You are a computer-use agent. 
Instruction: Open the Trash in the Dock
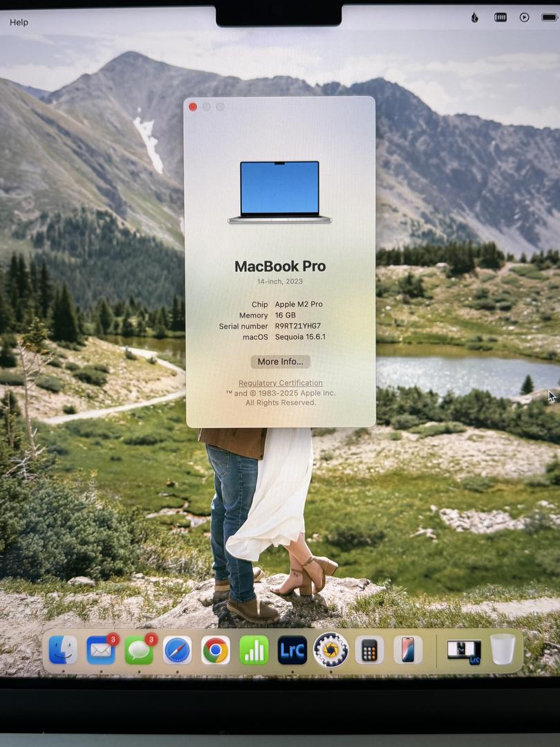(x=503, y=649)
